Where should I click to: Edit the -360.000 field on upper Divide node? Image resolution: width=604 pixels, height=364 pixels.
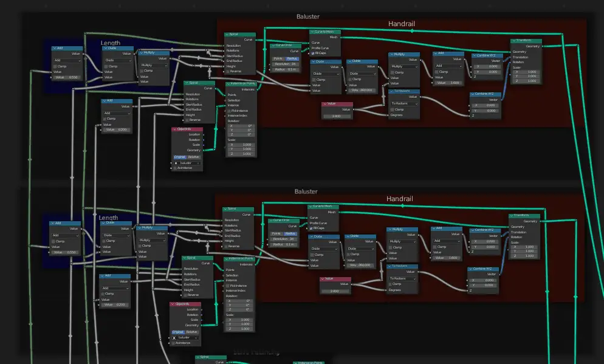pyautogui.click(x=362, y=90)
